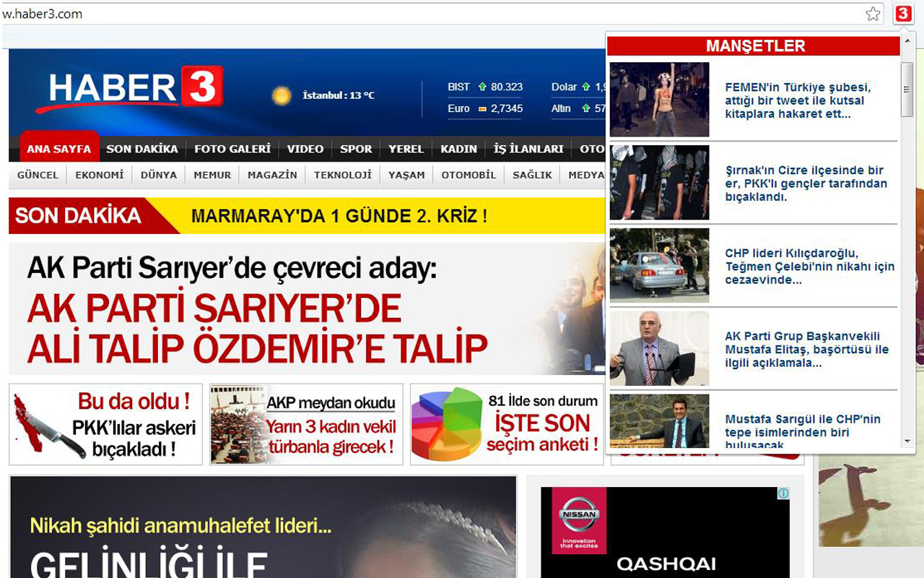Click the green up arrow beside BIST
The image size is (924, 578).
(x=482, y=87)
